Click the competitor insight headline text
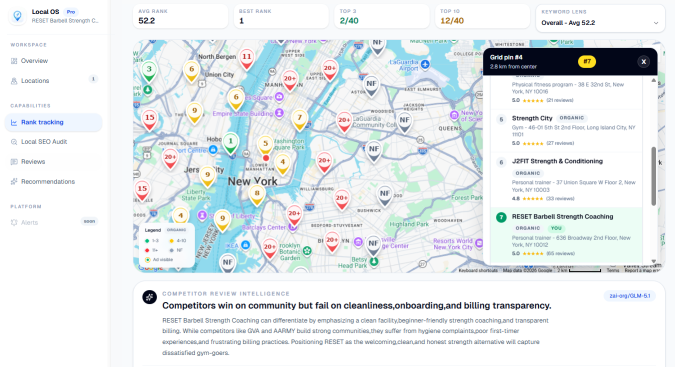675x367 pixels. [356, 306]
